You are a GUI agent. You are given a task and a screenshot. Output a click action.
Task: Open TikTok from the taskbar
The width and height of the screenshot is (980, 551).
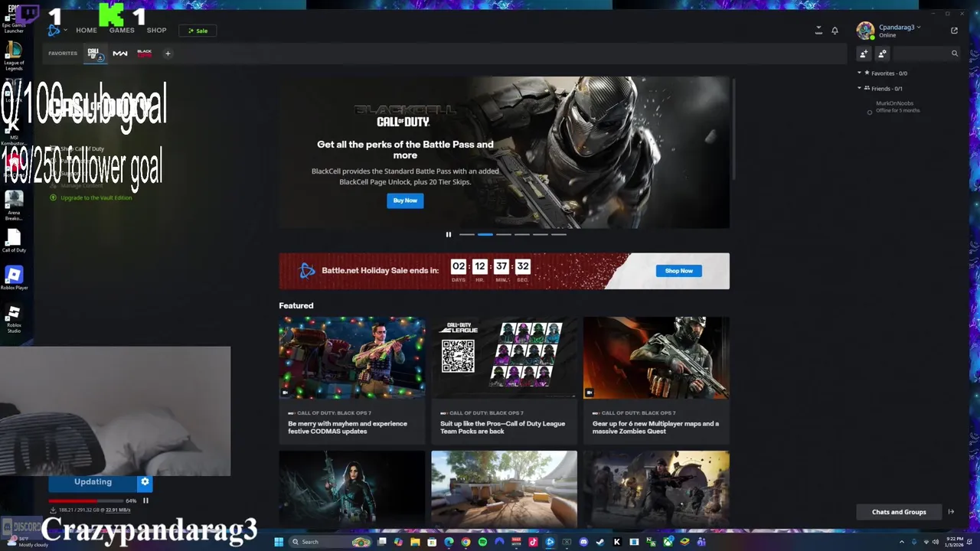[533, 542]
